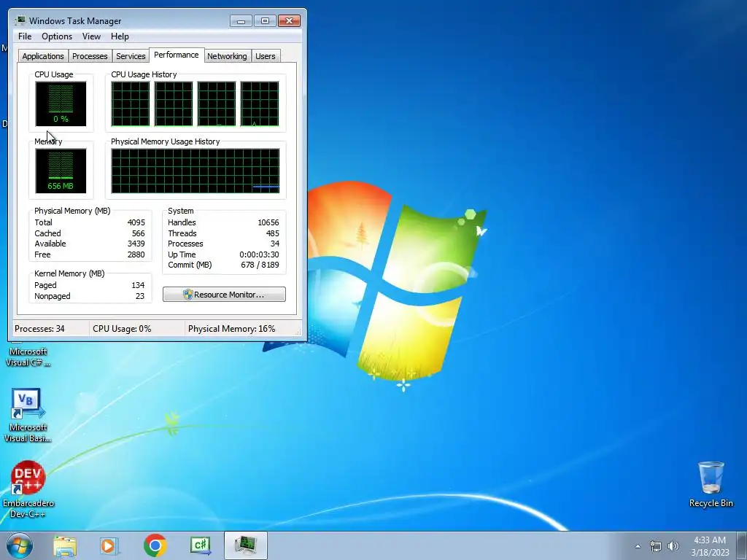Open the volume speaker tray icon
The width and height of the screenshot is (747, 560).
pos(673,546)
